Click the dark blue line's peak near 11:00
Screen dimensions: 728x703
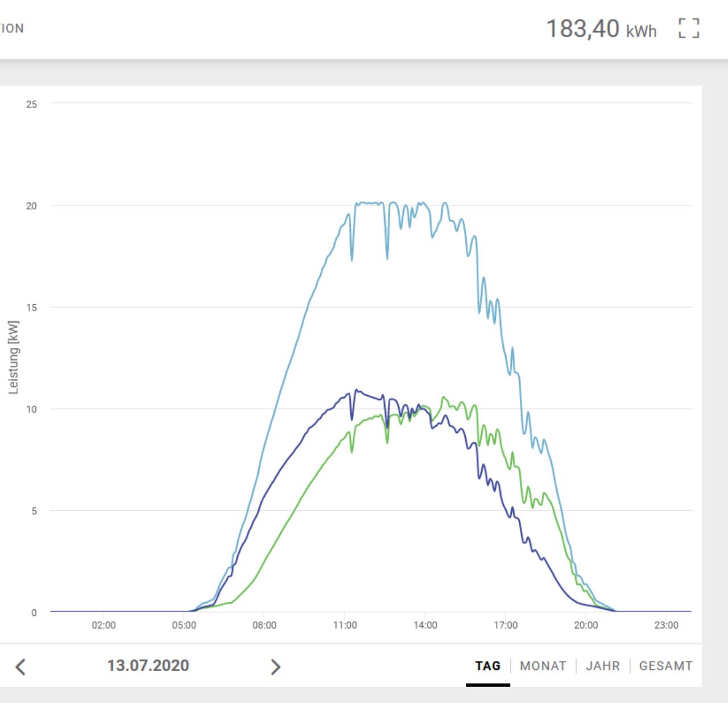click(357, 390)
